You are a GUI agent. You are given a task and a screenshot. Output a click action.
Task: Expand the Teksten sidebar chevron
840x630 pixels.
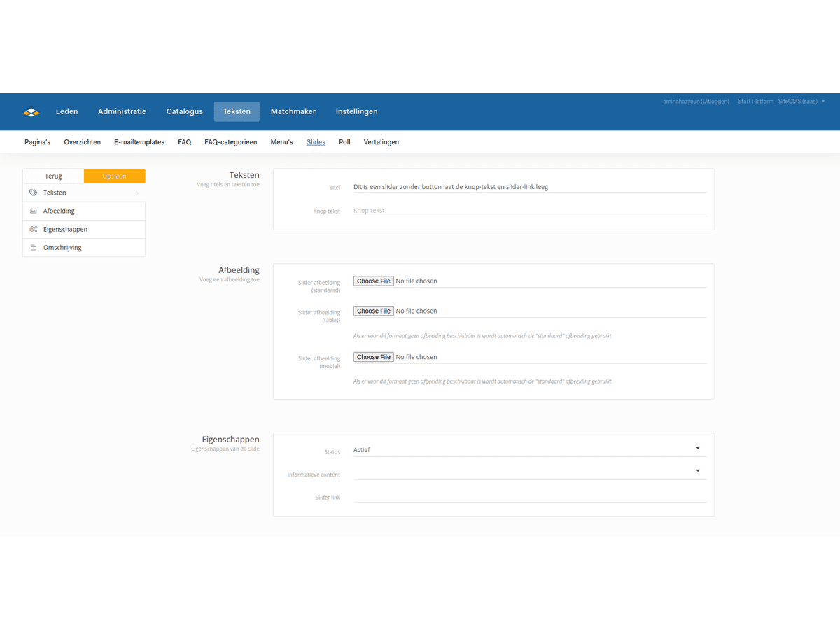click(137, 193)
